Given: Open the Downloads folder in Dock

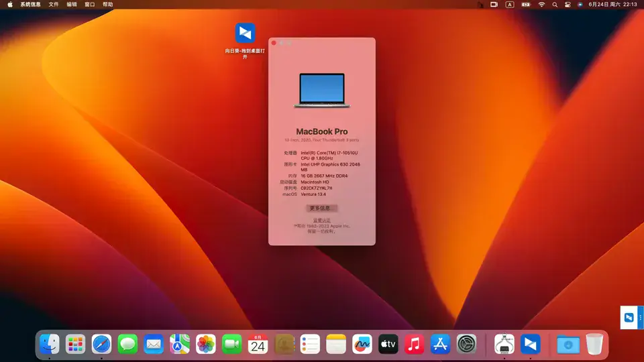Looking at the screenshot, I should [x=568, y=344].
